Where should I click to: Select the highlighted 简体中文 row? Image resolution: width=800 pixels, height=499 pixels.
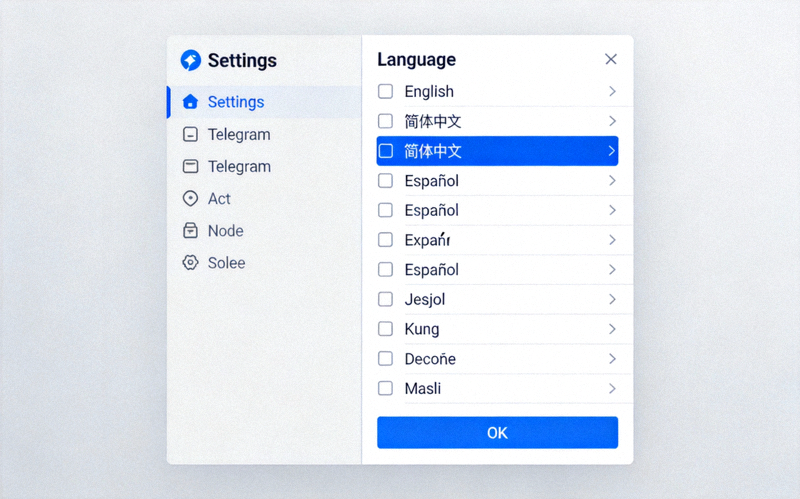(x=497, y=151)
